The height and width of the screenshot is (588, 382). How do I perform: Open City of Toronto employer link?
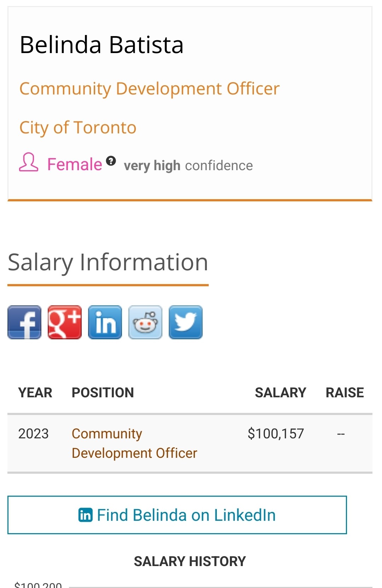coord(78,127)
